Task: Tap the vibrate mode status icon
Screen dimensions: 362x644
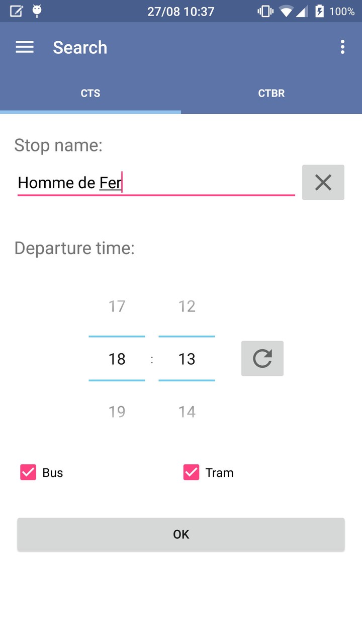Action: coord(265,11)
